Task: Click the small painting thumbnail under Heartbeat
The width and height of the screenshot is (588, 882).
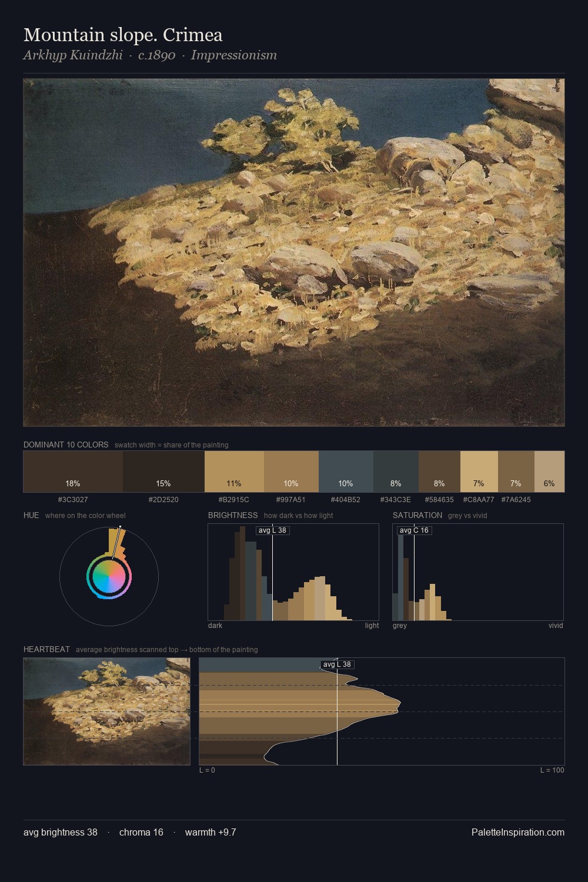Action: pos(106,711)
